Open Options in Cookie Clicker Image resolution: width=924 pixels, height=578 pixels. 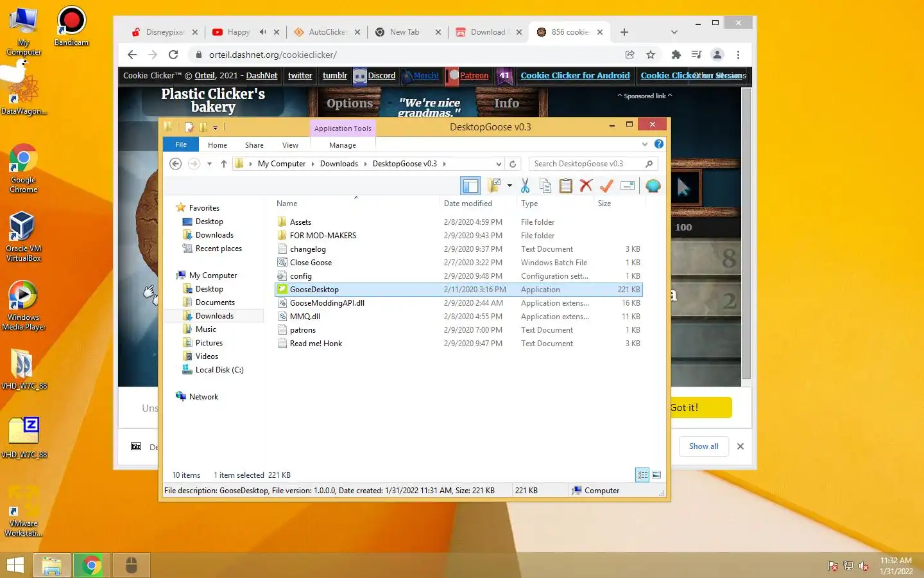(x=350, y=103)
